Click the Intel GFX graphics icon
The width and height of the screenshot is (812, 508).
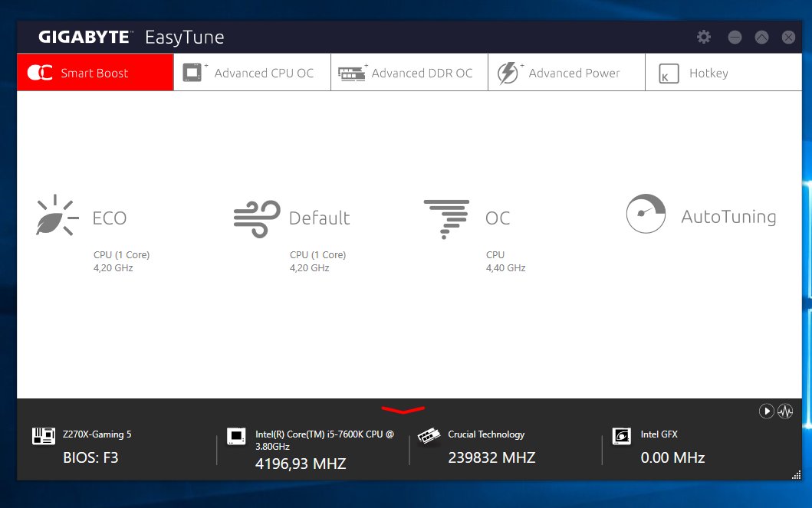pyautogui.click(x=622, y=437)
